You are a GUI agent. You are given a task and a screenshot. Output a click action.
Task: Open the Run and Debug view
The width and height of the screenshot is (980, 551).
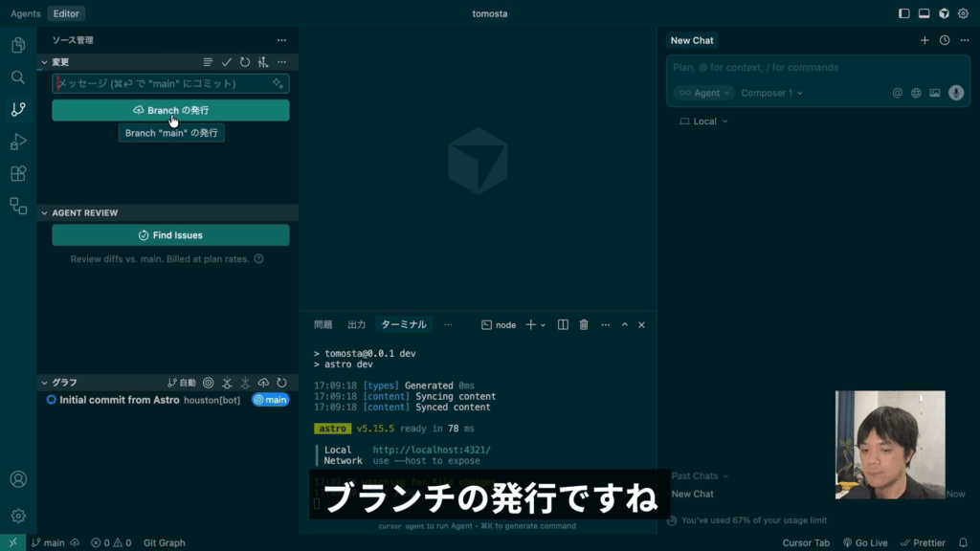pos(17,142)
